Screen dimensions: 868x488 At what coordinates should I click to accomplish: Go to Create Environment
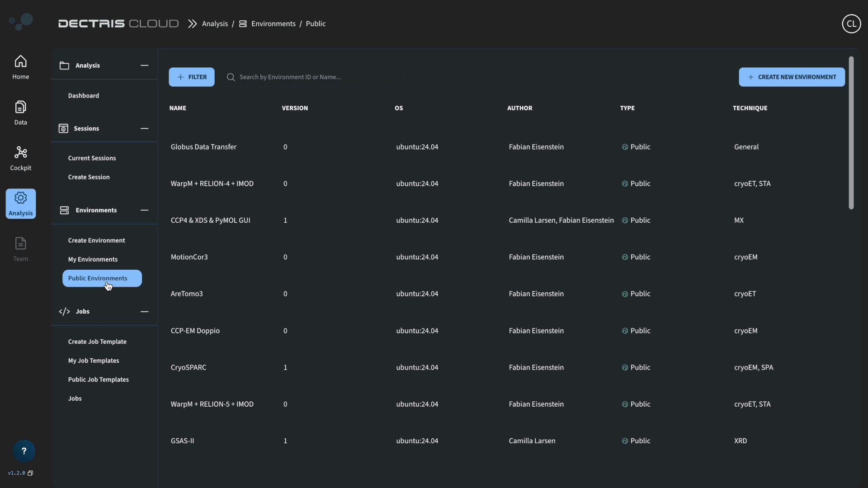[x=96, y=240]
